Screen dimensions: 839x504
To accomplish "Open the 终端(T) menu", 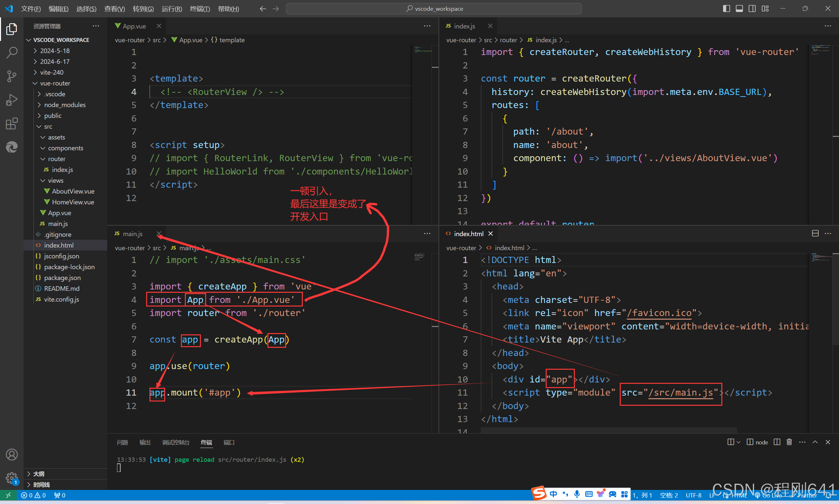I will (200, 9).
